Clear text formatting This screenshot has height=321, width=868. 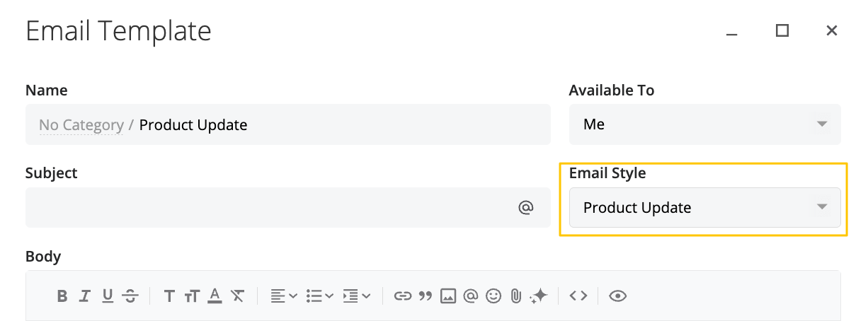point(237,296)
